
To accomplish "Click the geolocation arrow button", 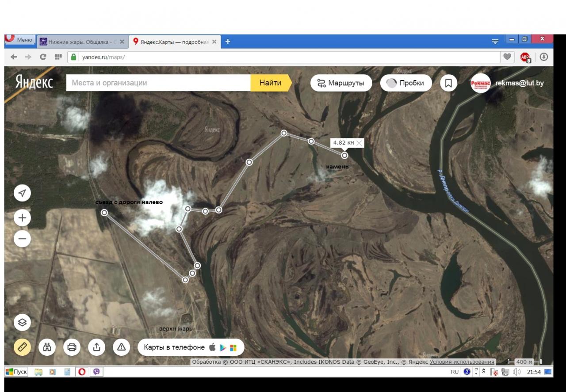I will [x=22, y=193].
